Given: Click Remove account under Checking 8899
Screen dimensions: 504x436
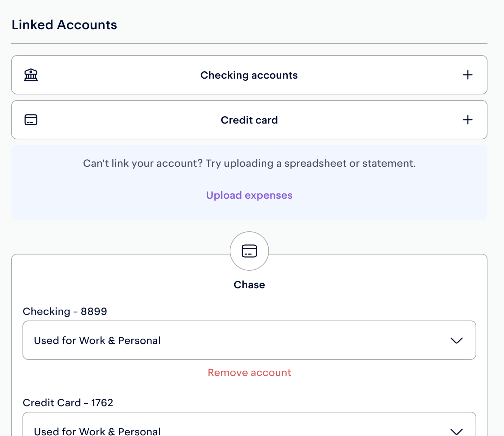Looking at the screenshot, I should (x=249, y=372).
